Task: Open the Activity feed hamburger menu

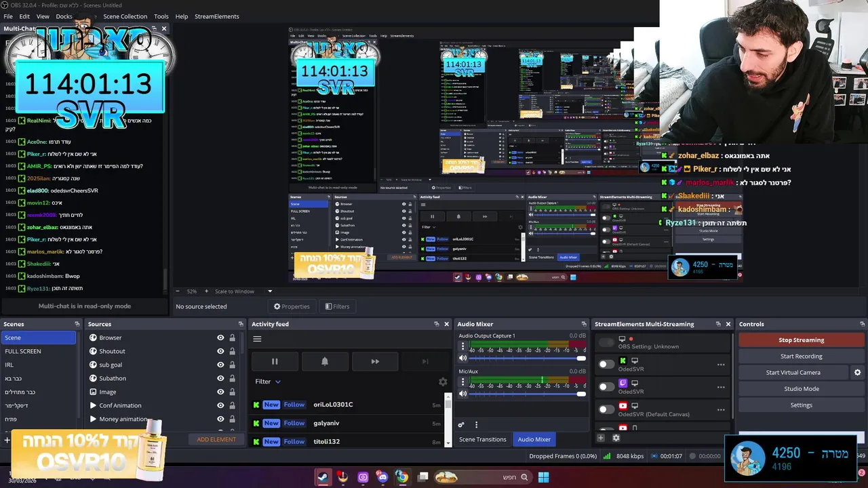Action: [x=257, y=339]
